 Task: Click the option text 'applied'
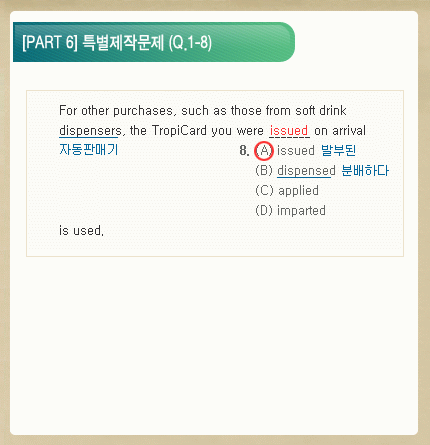(298, 191)
